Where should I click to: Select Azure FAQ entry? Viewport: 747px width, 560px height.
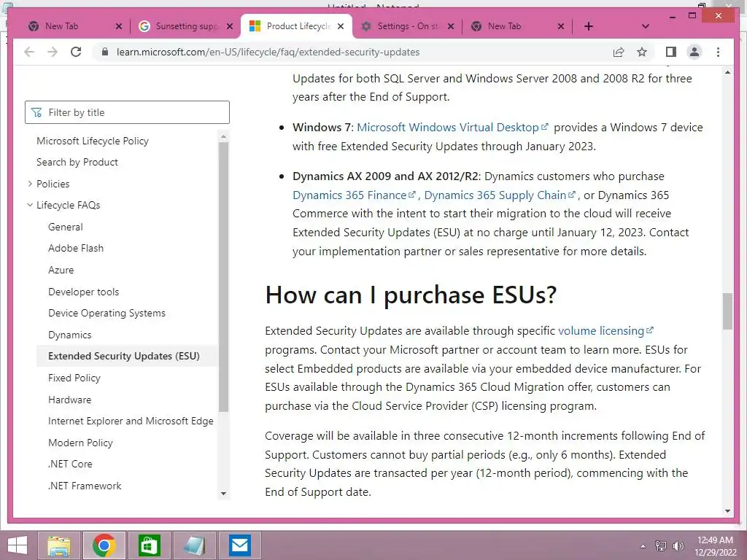click(61, 270)
